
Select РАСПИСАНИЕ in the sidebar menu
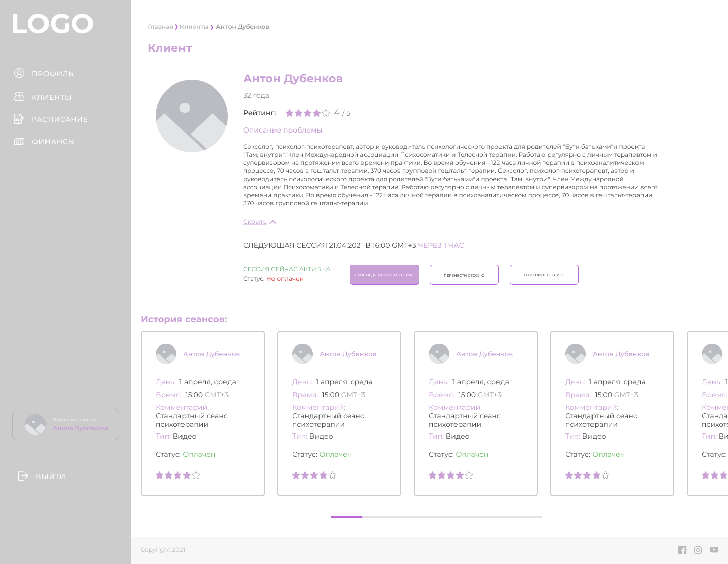coord(60,119)
